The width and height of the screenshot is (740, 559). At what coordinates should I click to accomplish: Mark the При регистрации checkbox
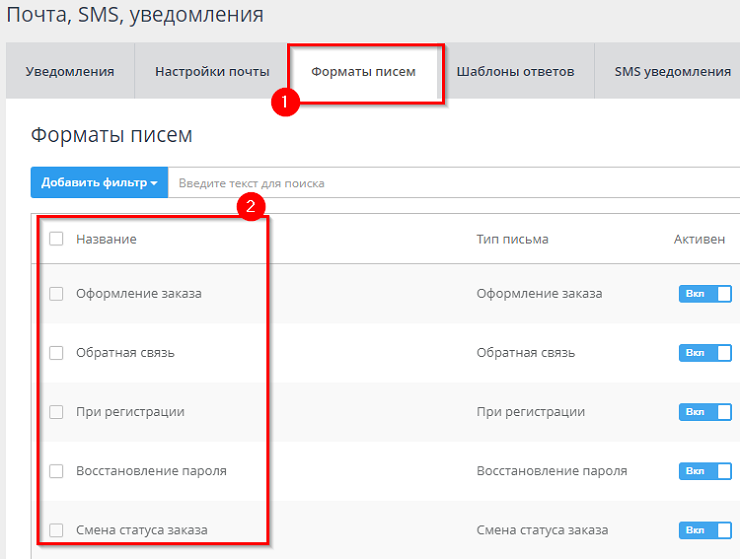click(56, 412)
